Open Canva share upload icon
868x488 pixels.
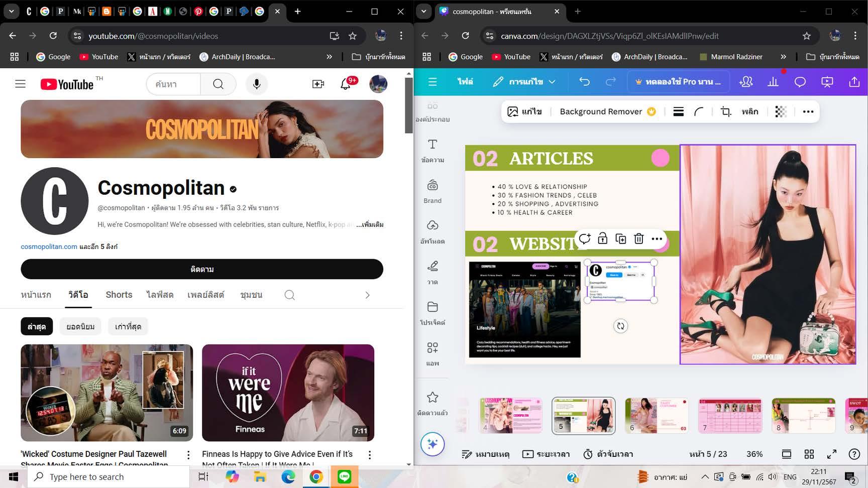854,82
